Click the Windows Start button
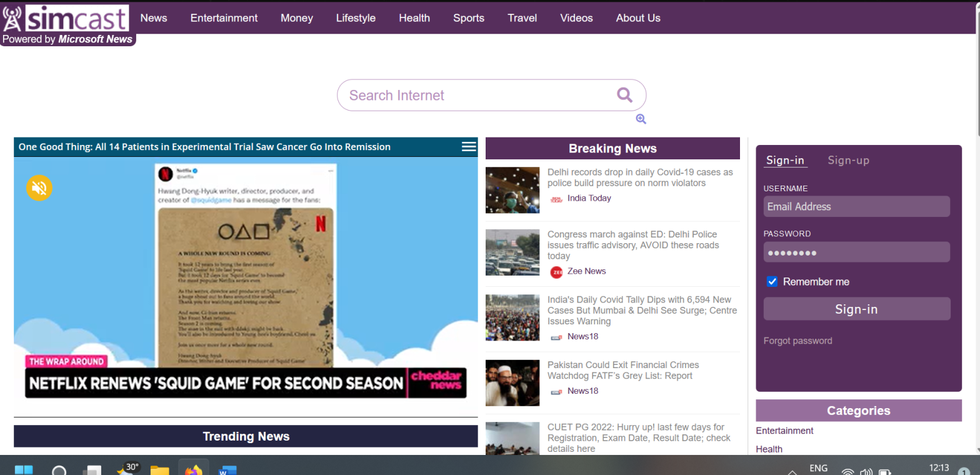Screen dimensions: 980x475 point(24,470)
